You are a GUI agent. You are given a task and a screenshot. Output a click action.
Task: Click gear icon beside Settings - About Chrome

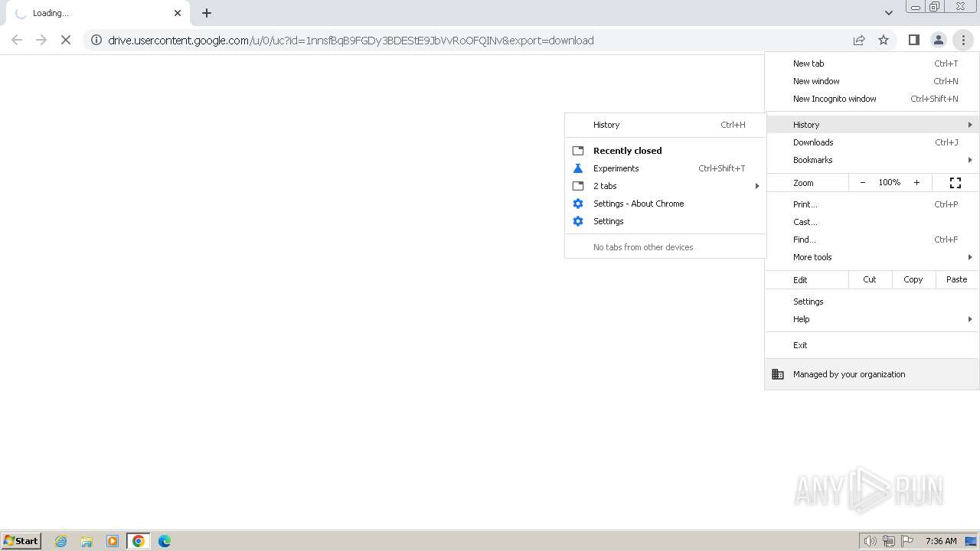coord(578,204)
